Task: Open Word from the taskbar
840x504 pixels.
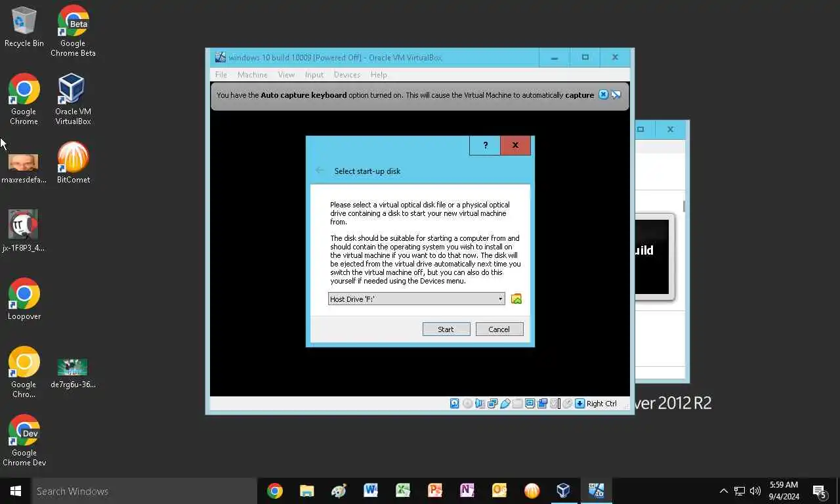Action: click(371, 491)
